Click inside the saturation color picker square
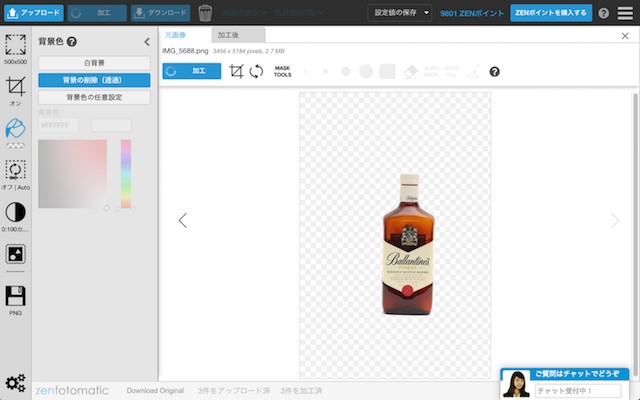 (73, 174)
